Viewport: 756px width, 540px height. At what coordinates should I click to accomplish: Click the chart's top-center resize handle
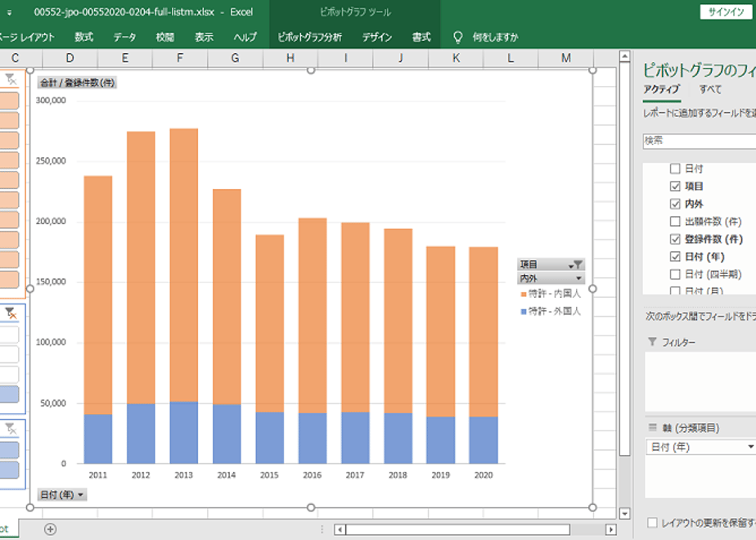tap(311, 70)
